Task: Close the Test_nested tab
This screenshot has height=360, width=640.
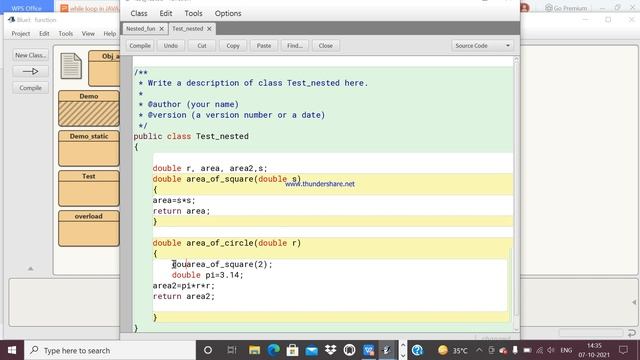Action: point(209,29)
